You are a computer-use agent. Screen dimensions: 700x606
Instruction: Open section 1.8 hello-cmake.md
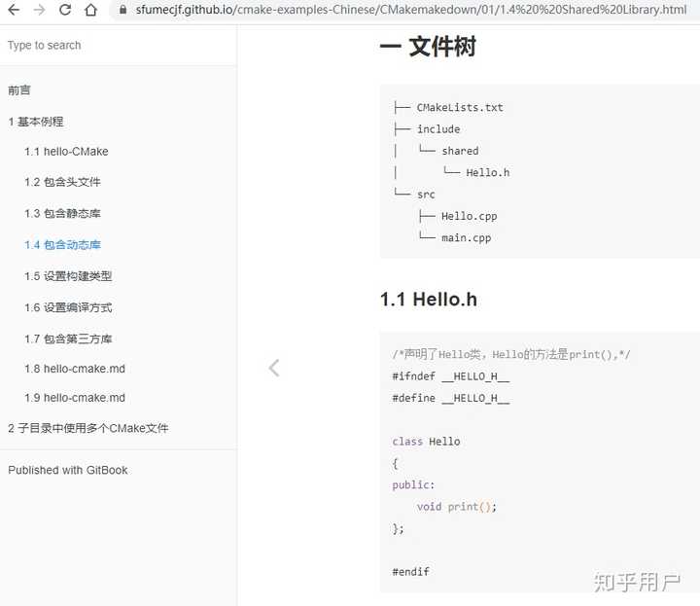coord(75,369)
